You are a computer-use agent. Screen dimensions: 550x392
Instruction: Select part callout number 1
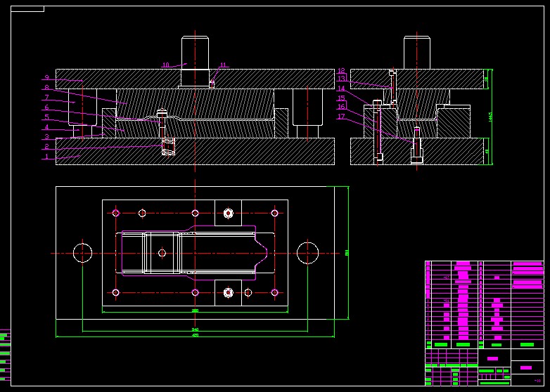46,157
